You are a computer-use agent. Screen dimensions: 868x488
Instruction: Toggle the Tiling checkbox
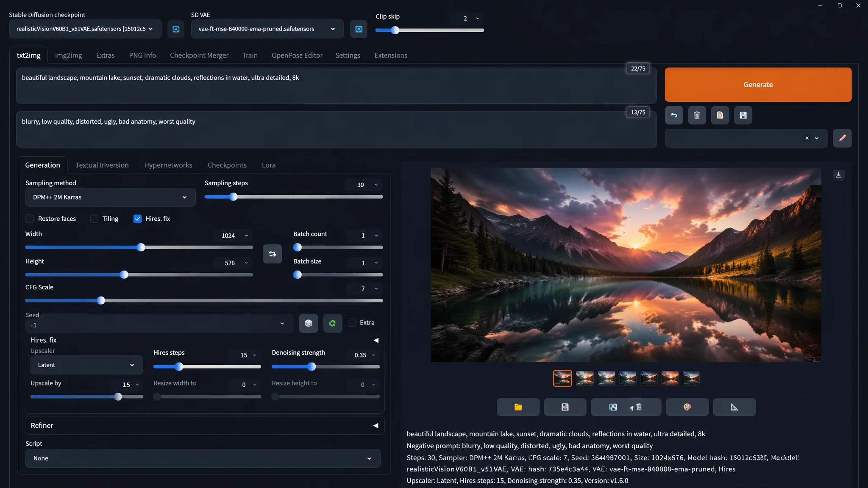pos(94,219)
